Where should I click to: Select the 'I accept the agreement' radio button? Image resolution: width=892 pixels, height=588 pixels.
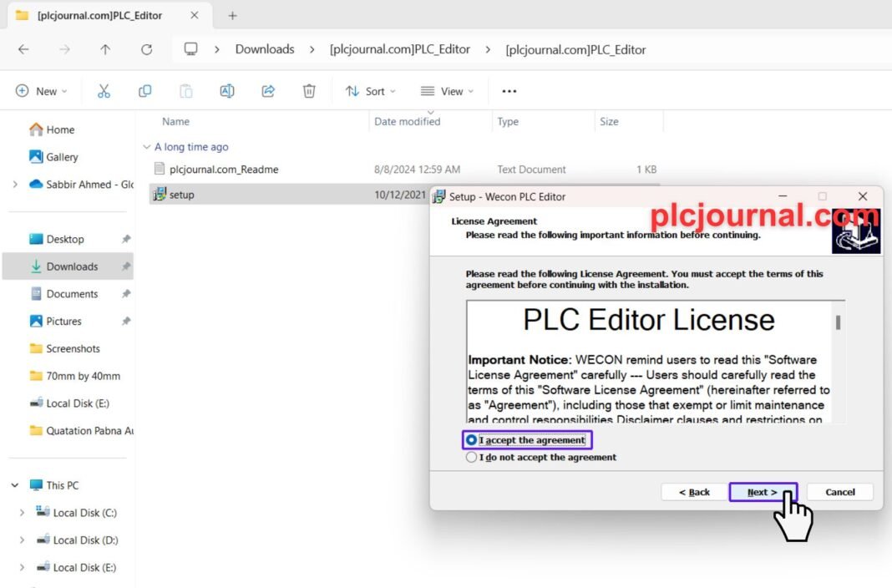point(472,440)
